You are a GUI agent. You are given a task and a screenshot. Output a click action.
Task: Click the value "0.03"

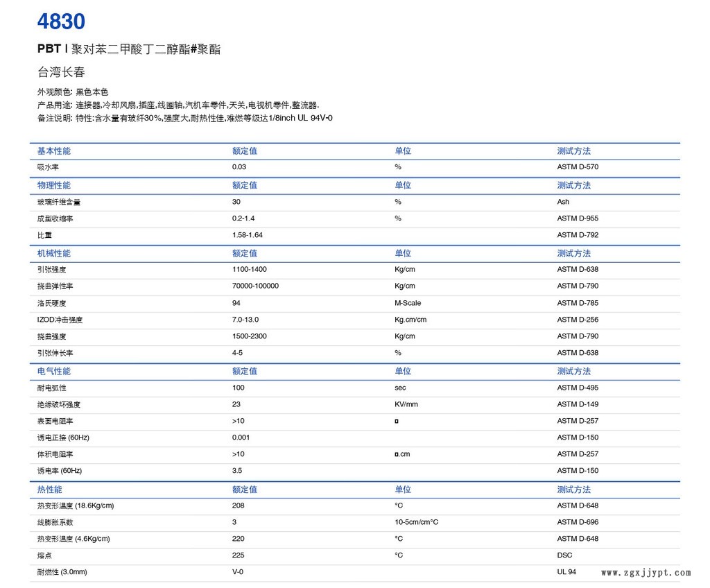(x=239, y=167)
